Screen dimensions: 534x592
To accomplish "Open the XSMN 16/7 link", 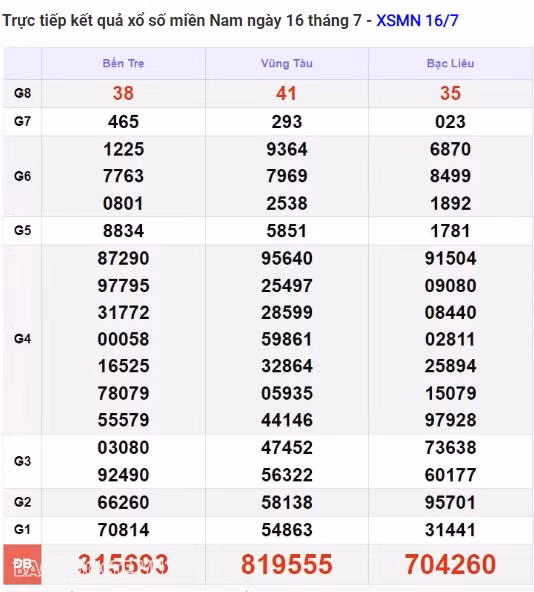I will pyautogui.click(x=417, y=21).
